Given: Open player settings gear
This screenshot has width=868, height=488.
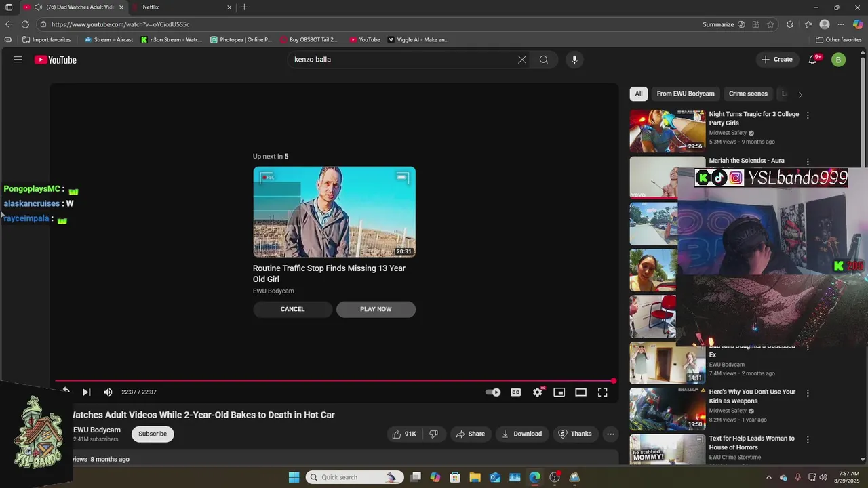Looking at the screenshot, I should [538, 392].
